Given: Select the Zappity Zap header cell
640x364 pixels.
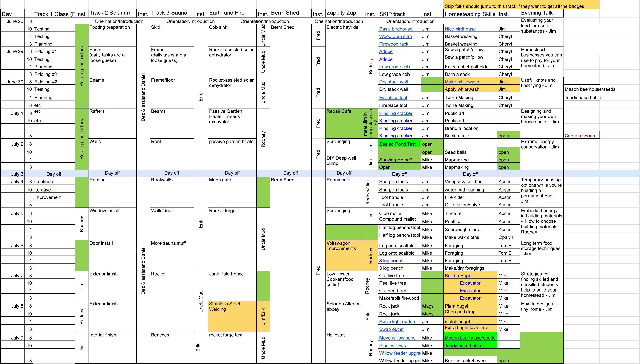Looking at the screenshot, I should pyautogui.click(x=344, y=13).
